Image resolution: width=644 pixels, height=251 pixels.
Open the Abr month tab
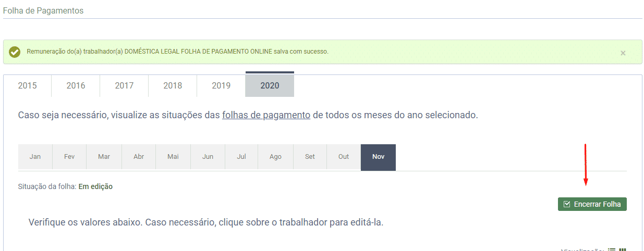click(x=139, y=157)
